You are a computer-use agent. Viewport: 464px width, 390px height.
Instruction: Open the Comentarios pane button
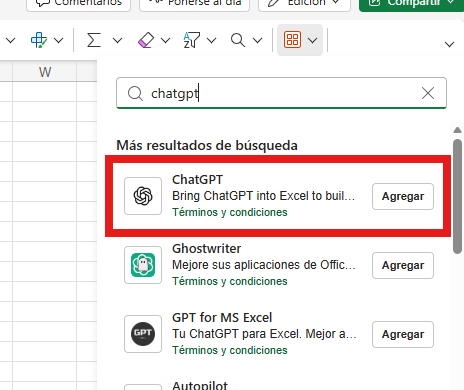click(x=78, y=5)
